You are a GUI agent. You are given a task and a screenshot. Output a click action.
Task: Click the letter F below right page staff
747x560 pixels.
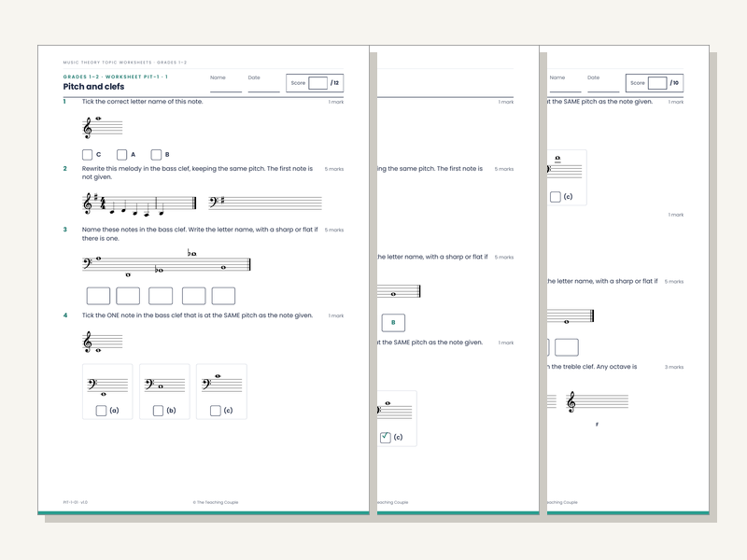click(597, 425)
